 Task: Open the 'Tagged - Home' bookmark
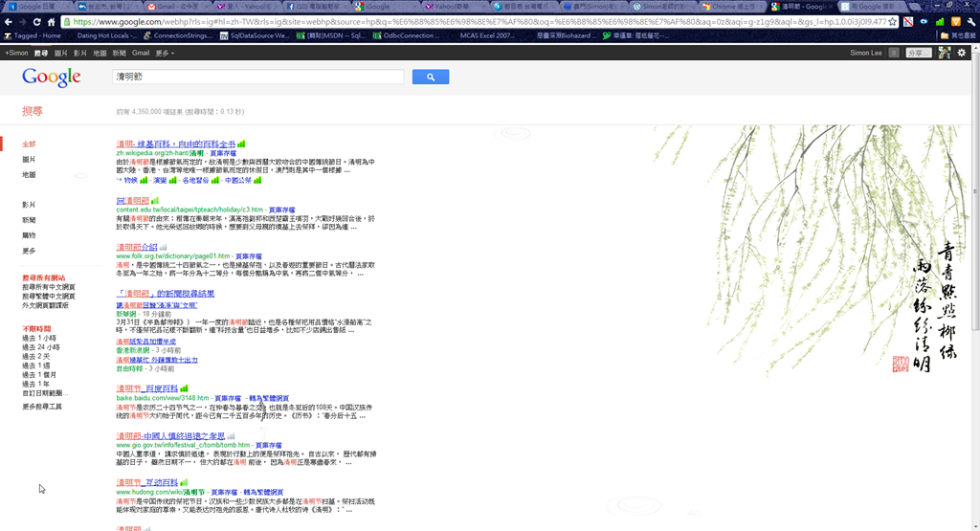coord(33,35)
